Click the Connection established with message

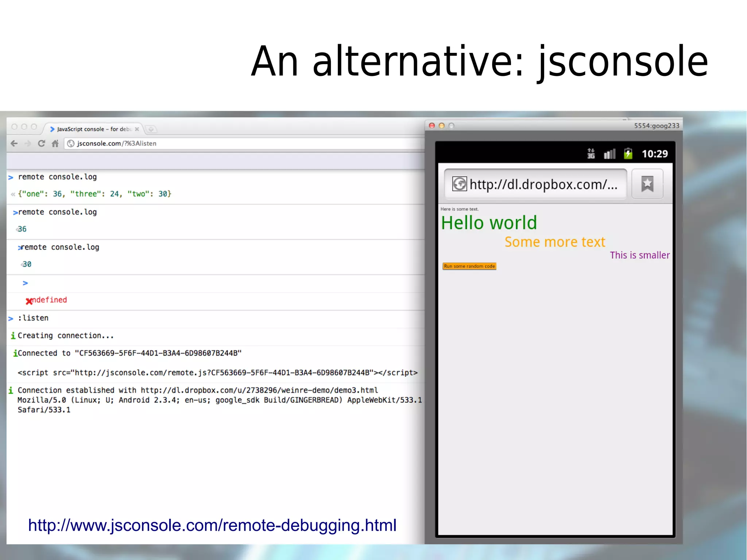(x=198, y=390)
